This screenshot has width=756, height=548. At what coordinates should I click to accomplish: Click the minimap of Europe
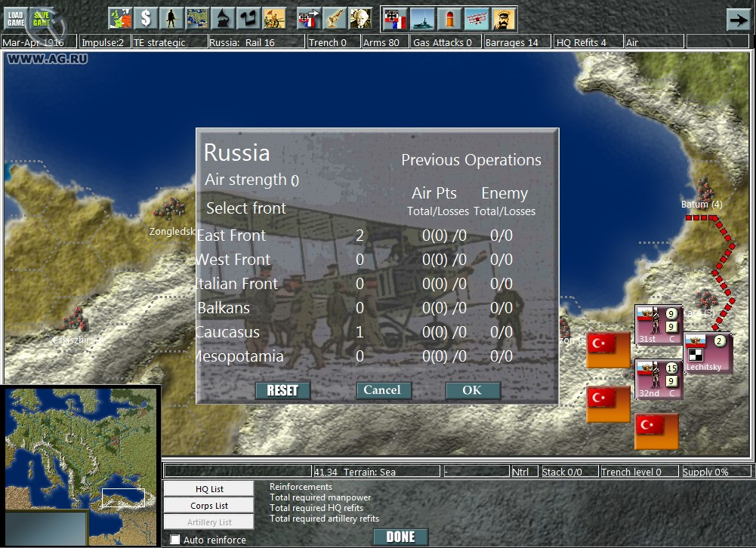point(81,466)
